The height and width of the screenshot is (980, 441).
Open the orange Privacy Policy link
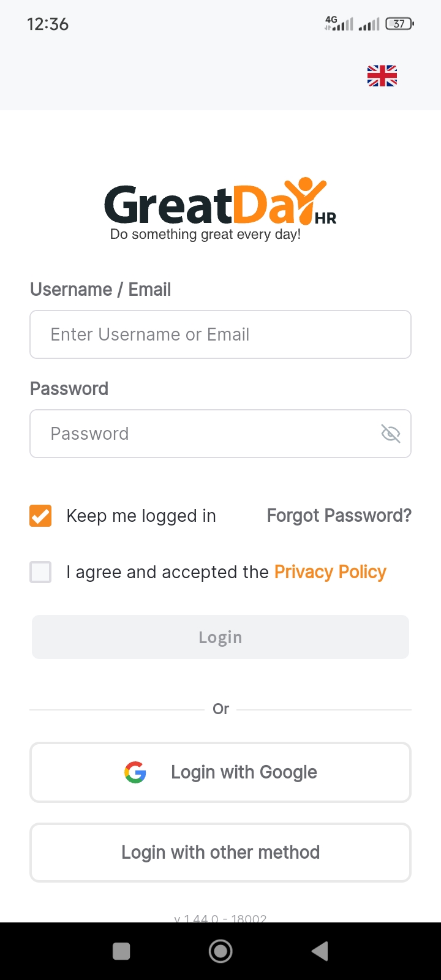pos(330,572)
